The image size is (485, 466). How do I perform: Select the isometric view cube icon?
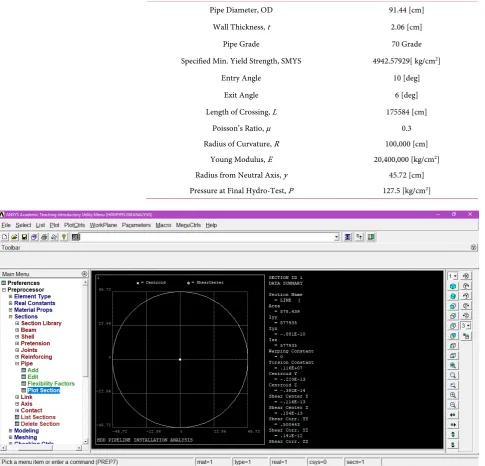[x=453, y=286]
